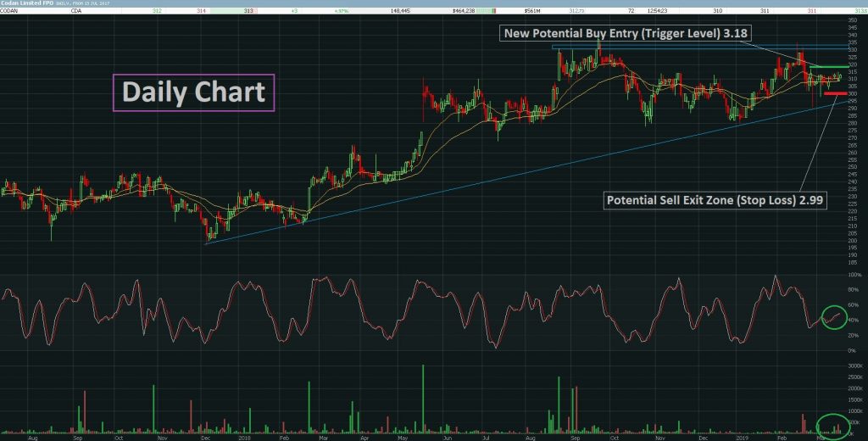Click the '$464,238' traded value cell
This screenshot has height=441, width=868.
(x=464, y=10)
